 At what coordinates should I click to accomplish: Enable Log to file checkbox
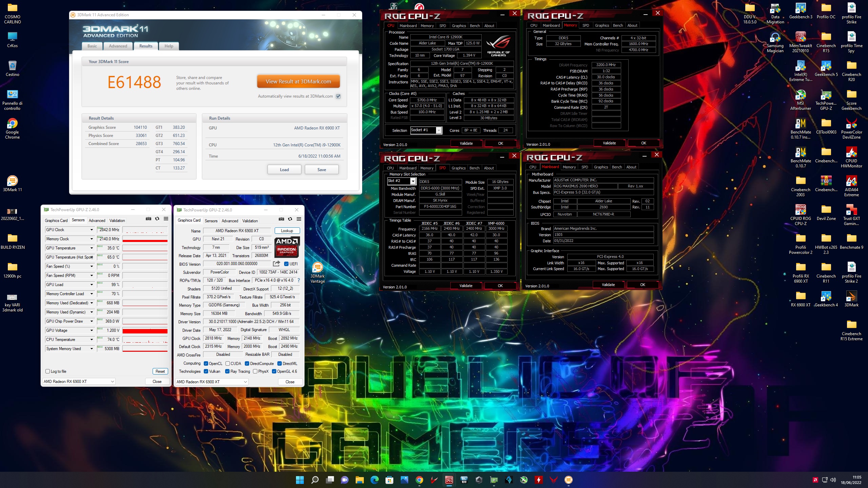[48, 371]
